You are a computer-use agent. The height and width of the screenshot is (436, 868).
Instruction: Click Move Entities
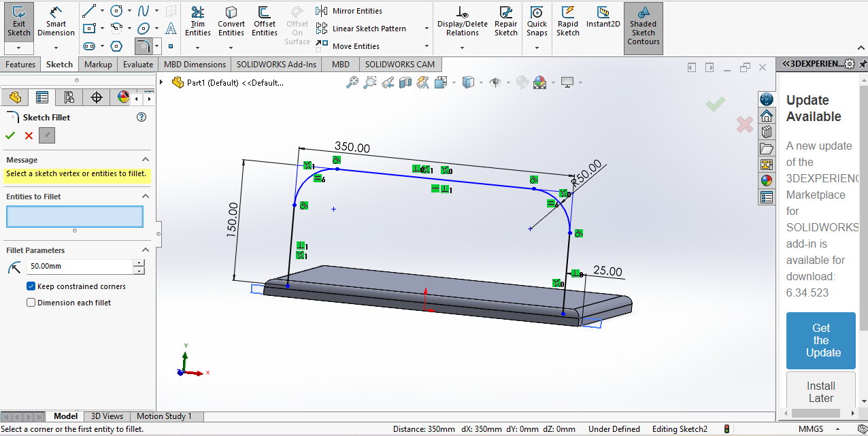348,46
